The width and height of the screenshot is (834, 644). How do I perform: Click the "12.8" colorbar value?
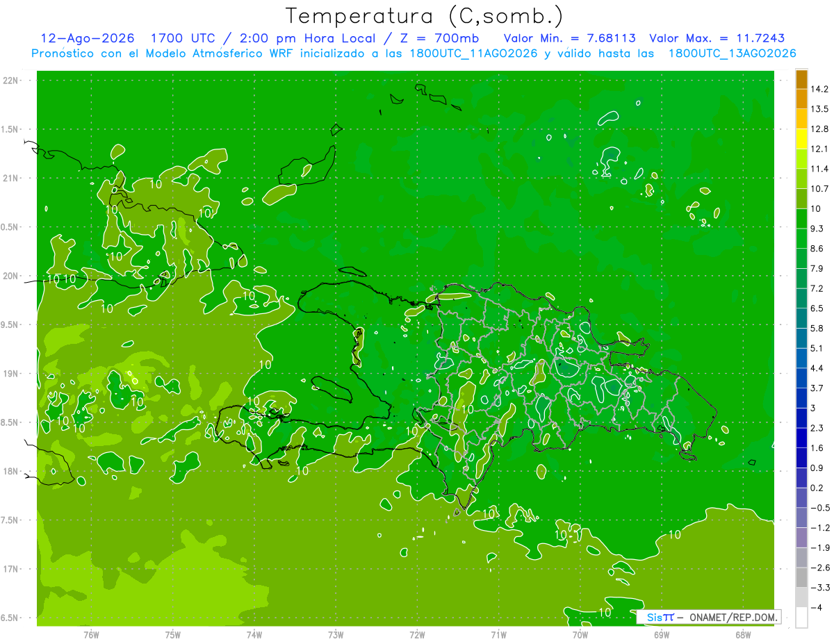tap(820, 129)
